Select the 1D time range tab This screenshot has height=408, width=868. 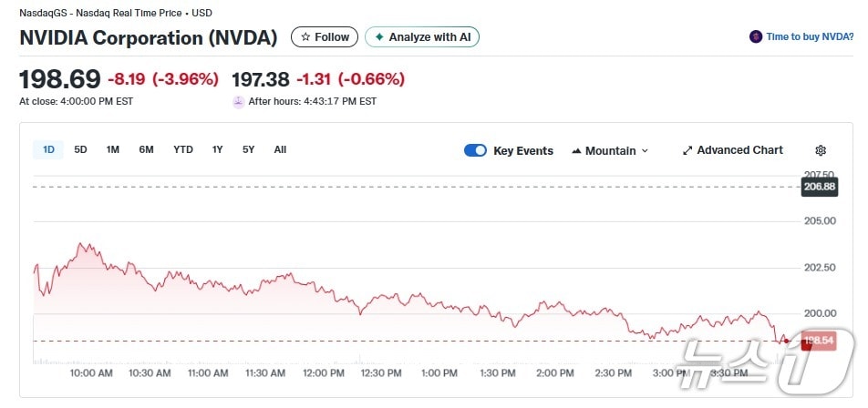coord(49,149)
